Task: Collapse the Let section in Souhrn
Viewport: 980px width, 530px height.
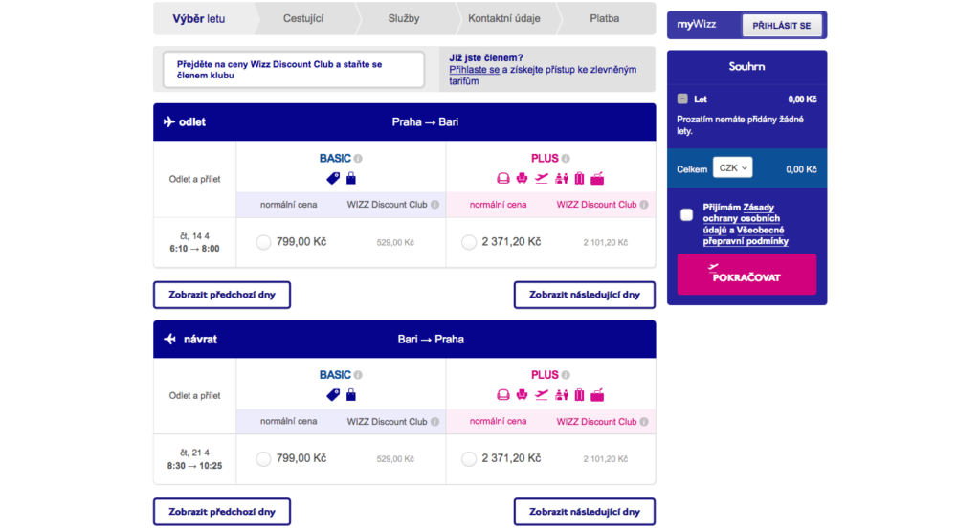Action: pos(682,99)
